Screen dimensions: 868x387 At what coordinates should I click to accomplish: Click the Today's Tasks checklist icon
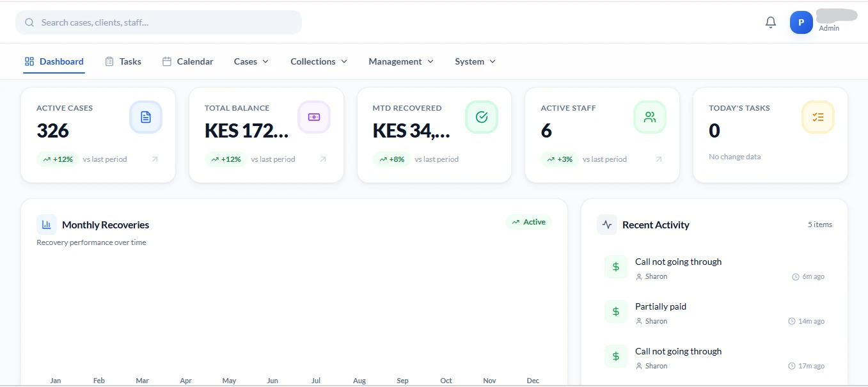point(818,117)
